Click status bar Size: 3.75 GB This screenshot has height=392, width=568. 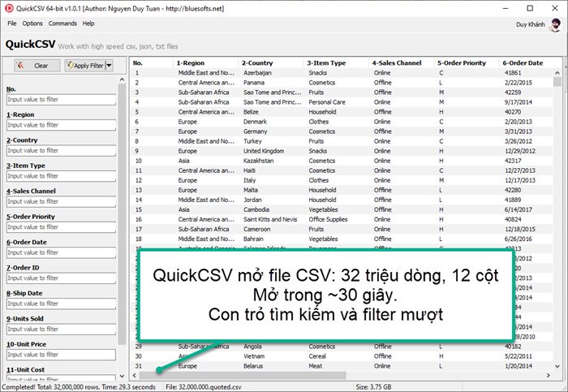(373, 387)
